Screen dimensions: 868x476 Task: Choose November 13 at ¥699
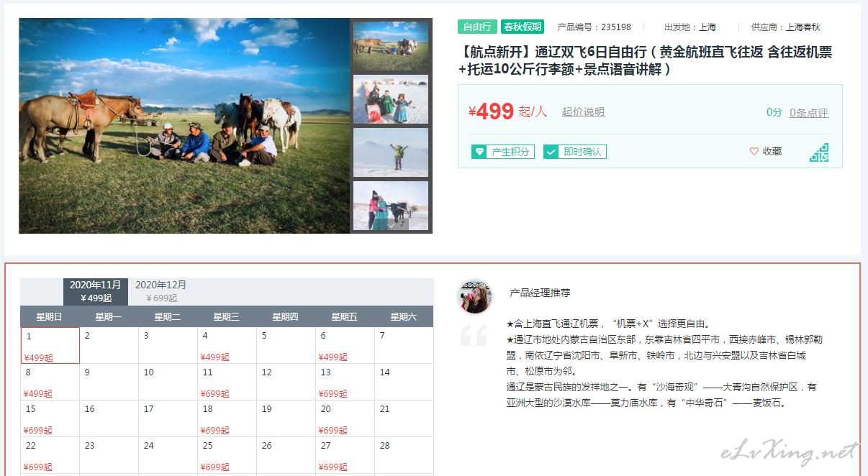click(345, 383)
